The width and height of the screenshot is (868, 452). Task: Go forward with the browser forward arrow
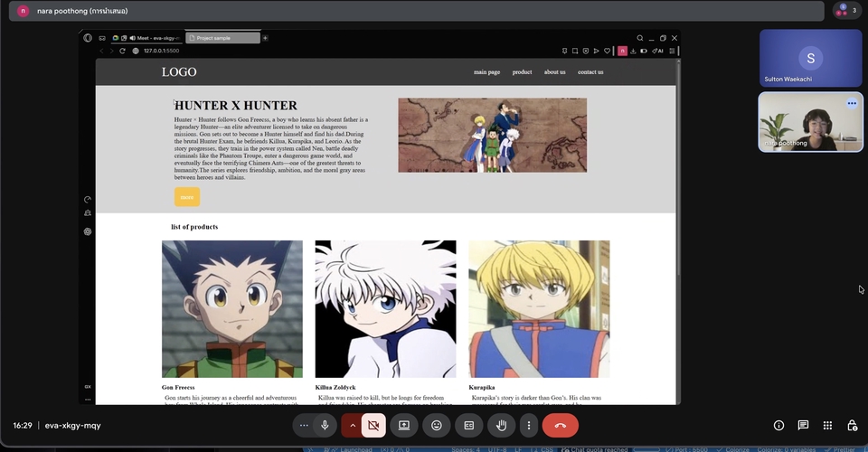pos(111,51)
